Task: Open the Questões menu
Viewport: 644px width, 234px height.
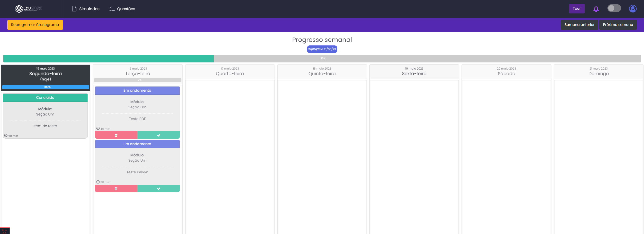Action: coord(122,9)
